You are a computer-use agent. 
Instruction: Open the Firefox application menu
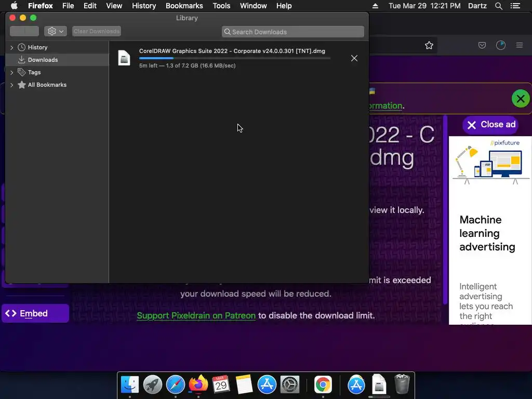click(41, 6)
